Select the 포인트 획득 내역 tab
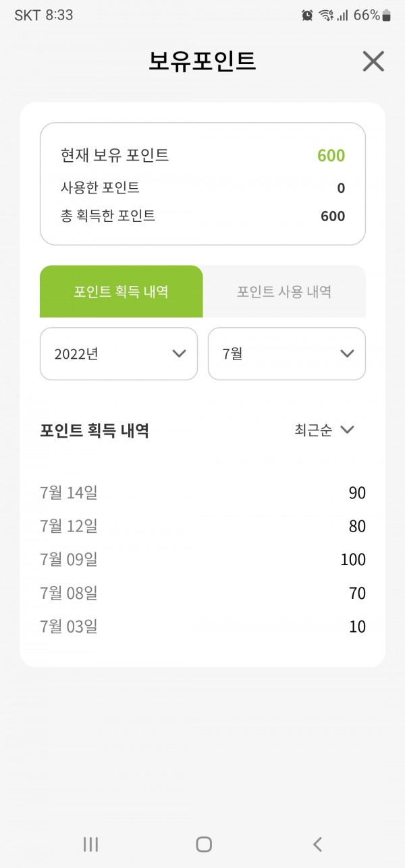This screenshot has height=868, width=405. click(x=122, y=291)
